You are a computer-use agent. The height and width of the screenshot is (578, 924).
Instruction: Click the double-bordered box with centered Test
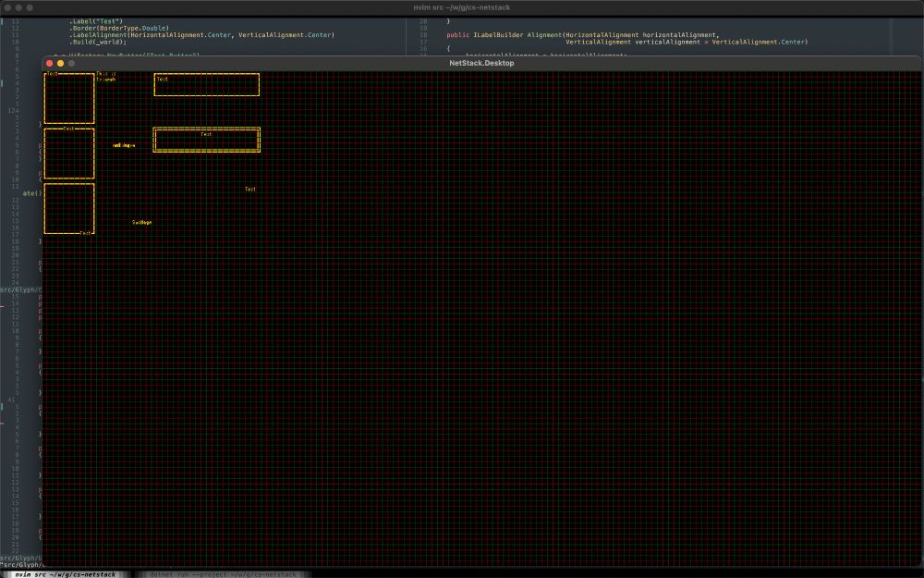point(207,140)
